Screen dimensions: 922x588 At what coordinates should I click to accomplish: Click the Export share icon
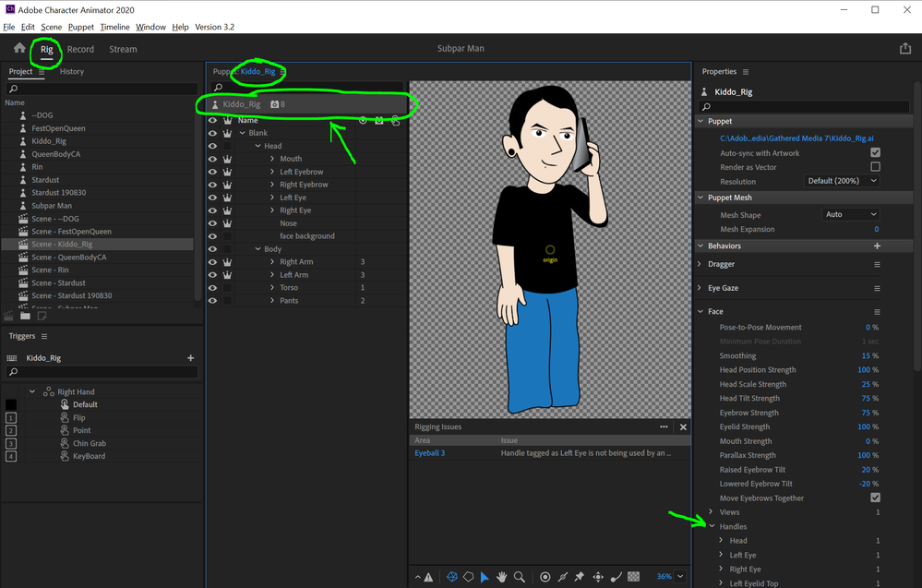coord(904,49)
